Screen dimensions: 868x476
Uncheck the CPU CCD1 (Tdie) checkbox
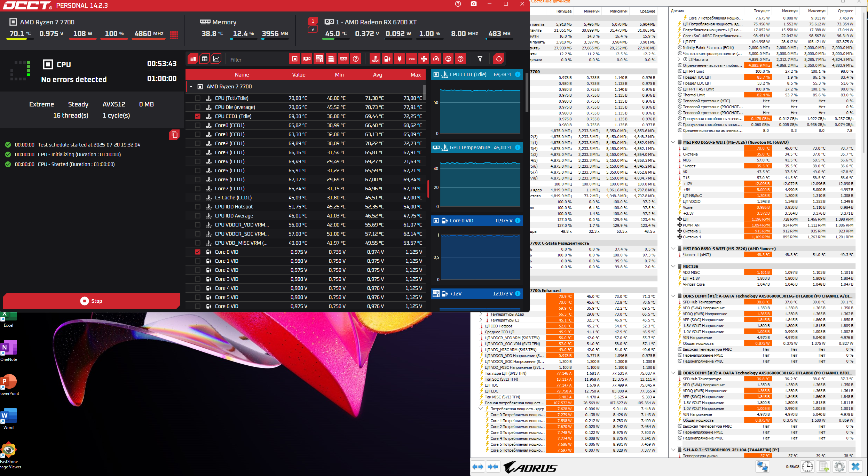tap(198, 116)
